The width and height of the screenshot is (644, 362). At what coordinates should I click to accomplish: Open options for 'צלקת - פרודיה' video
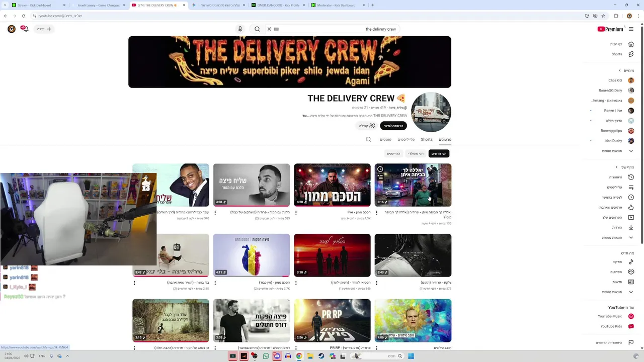click(377, 283)
